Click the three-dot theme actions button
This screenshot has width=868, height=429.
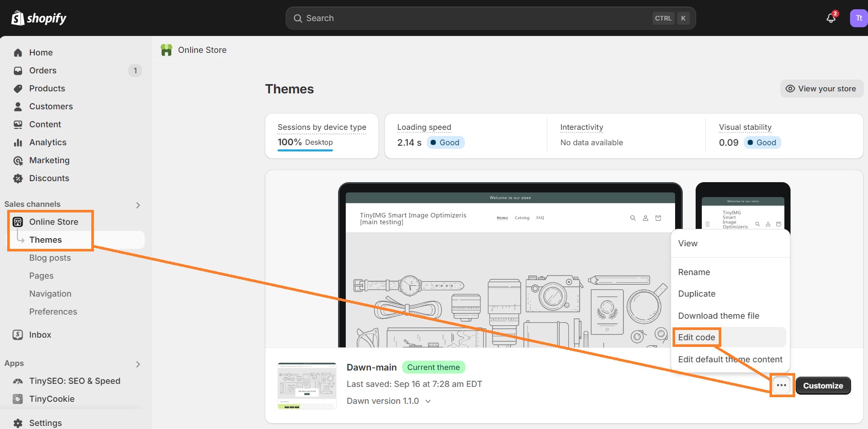(x=781, y=385)
